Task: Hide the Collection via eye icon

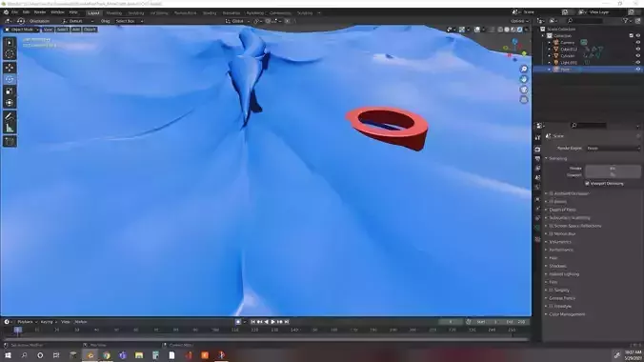Action: click(x=638, y=36)
